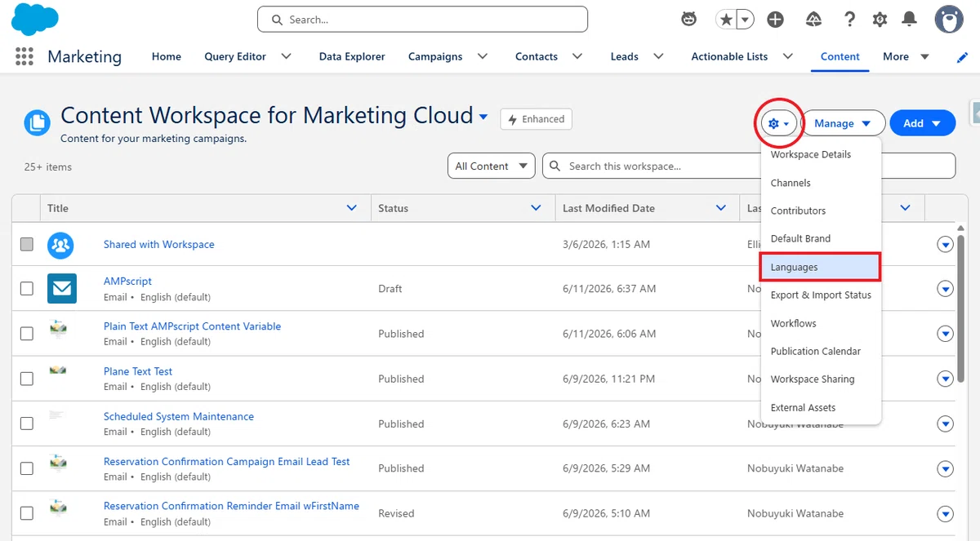Expand the Actionable Lists tab chevron
Viewport: 980px width, 541px height.
pyautogui.click(x=788, y=56)
